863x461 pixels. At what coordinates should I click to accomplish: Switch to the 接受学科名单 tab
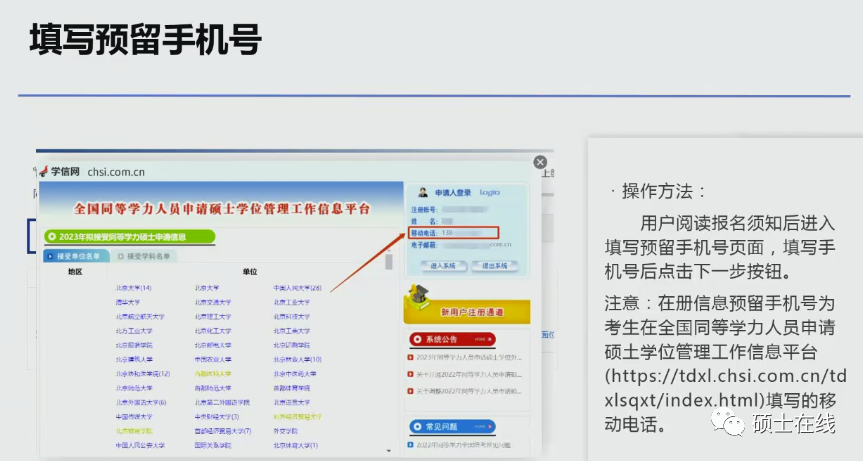click(x=148, y=256)
